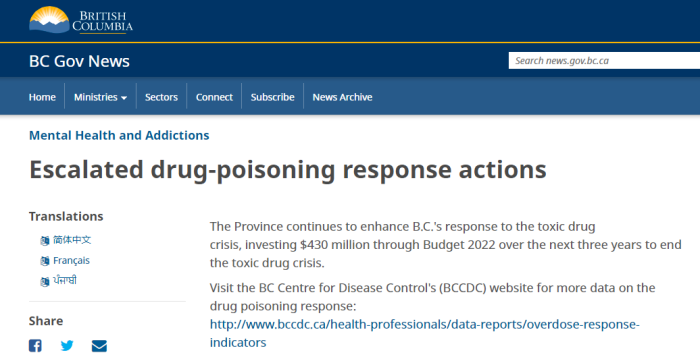Open the Sectors menu item
This screenshot has width=700, height=361.
tap(161, 97)
